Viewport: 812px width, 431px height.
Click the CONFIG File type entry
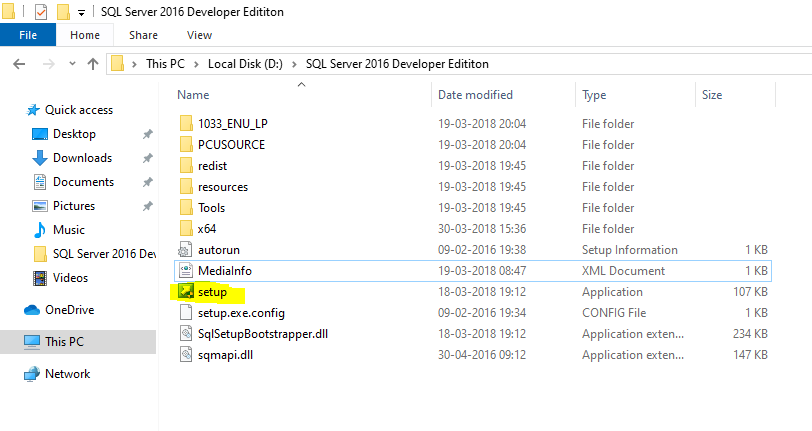pos(614,313)
